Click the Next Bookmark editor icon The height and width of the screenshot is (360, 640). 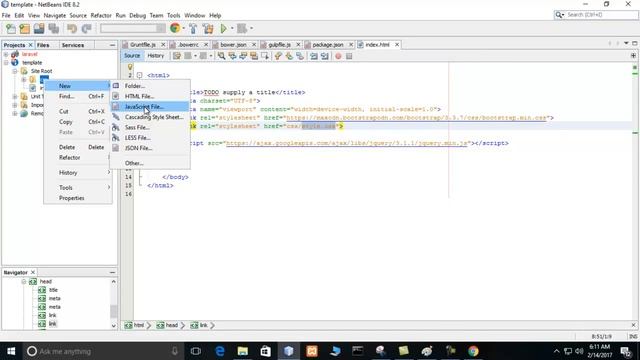pyautogui.click(x=289, y=56)
